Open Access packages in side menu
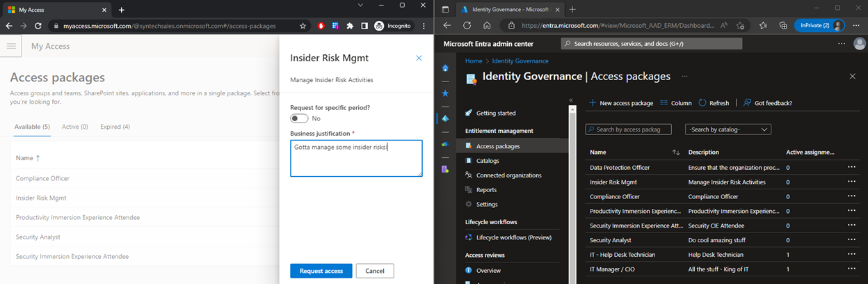The width and height of the screenshot is (868, 284). pos(513,146)
